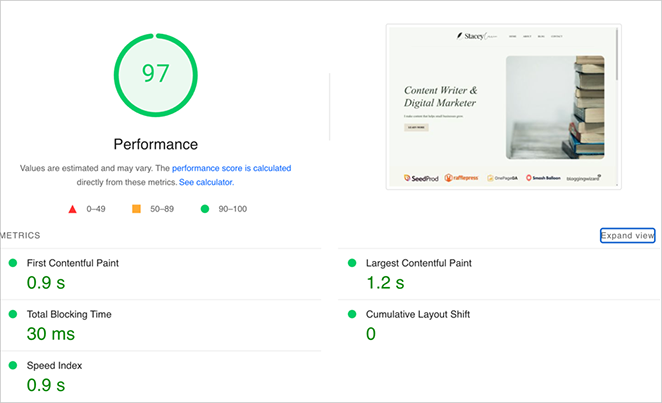662x403 pixels.
Task: Click the red triangle 0–49 legend icon
Action: (72, 210)
